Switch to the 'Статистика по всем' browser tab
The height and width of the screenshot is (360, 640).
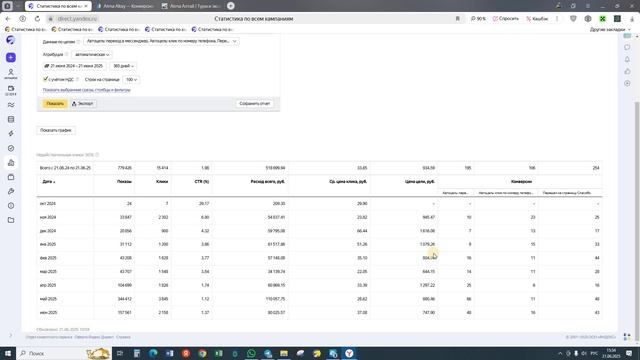click(58, 6)
